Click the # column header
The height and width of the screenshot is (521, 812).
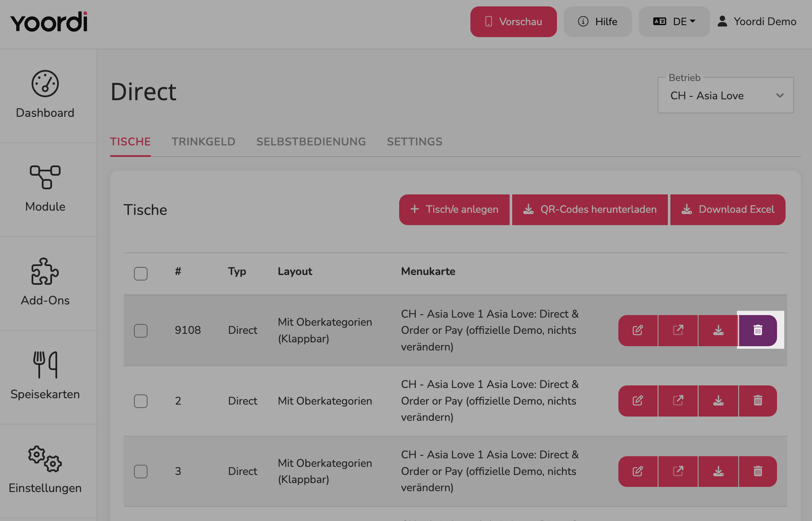(178, 272)
